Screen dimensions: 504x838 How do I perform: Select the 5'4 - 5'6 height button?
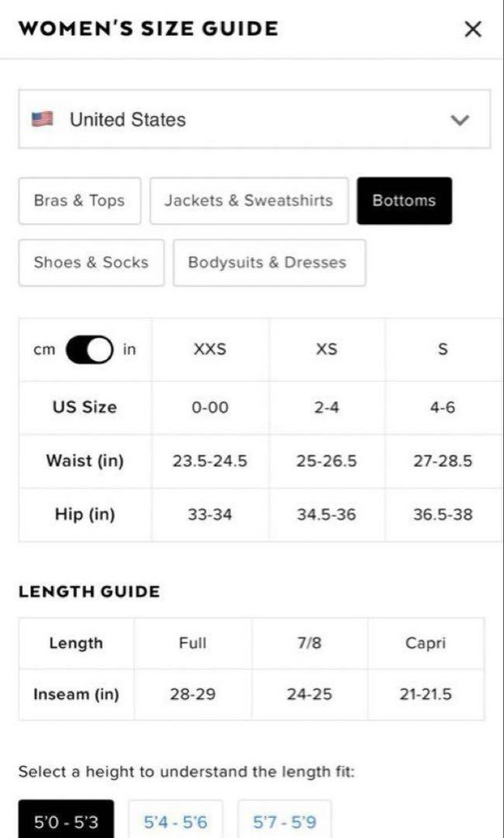click(x=175, y=821)
